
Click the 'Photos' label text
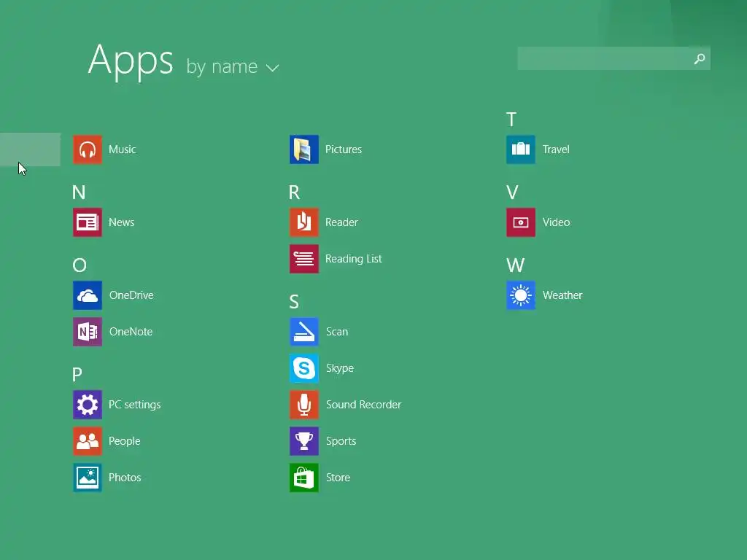click(x=125, y=478)
